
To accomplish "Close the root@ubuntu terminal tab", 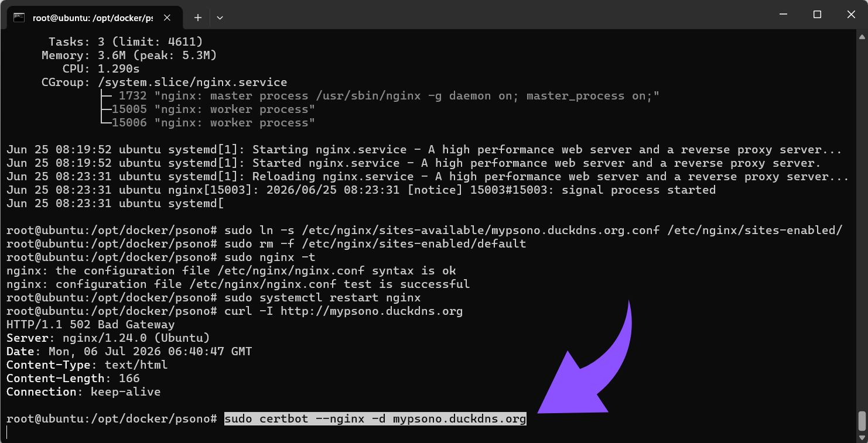I will coord(167,18).
